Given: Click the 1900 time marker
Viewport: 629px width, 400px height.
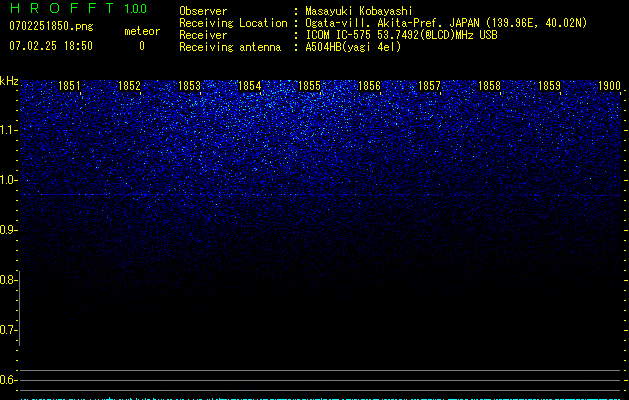Looking at the screenshot, I should pyautogui.click(x=609, y=86).
